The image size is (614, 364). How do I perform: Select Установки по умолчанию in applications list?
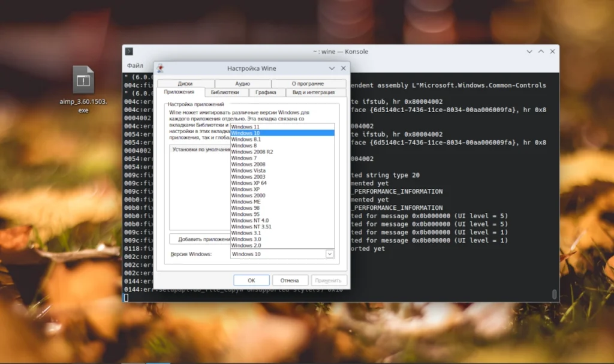tap(201, 150)
